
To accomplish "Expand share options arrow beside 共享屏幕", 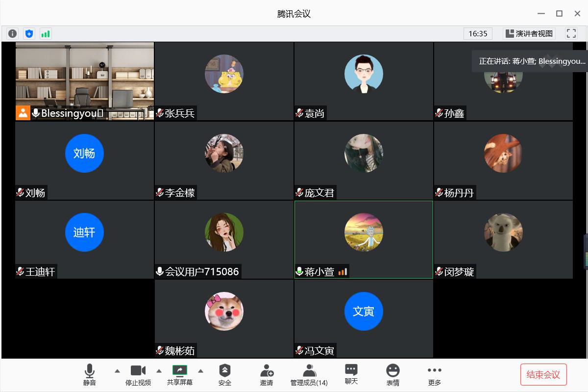I will [200, 371].
